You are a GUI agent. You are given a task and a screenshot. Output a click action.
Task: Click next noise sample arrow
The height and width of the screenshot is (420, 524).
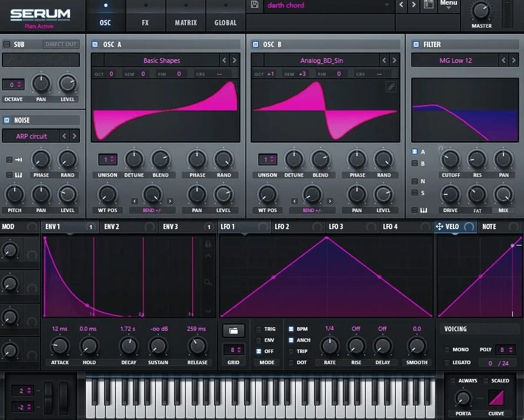click(74, 136)
